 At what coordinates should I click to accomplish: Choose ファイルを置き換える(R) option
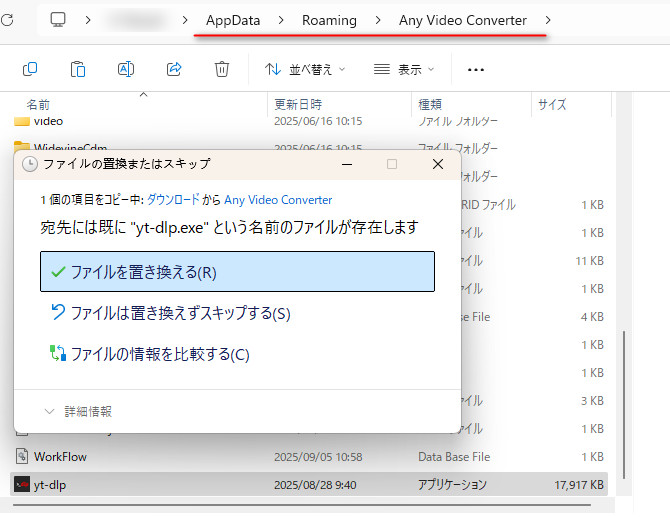(237, 272)
